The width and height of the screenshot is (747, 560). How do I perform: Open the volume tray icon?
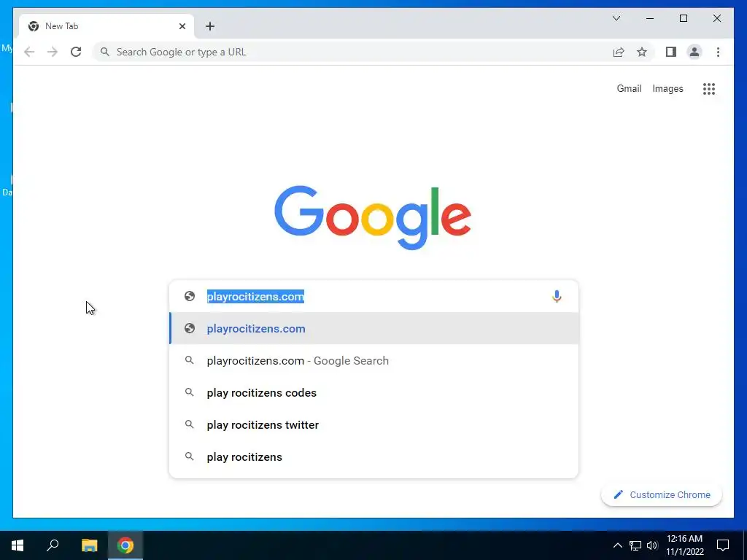pyautogui.click(x=652, y=545)
